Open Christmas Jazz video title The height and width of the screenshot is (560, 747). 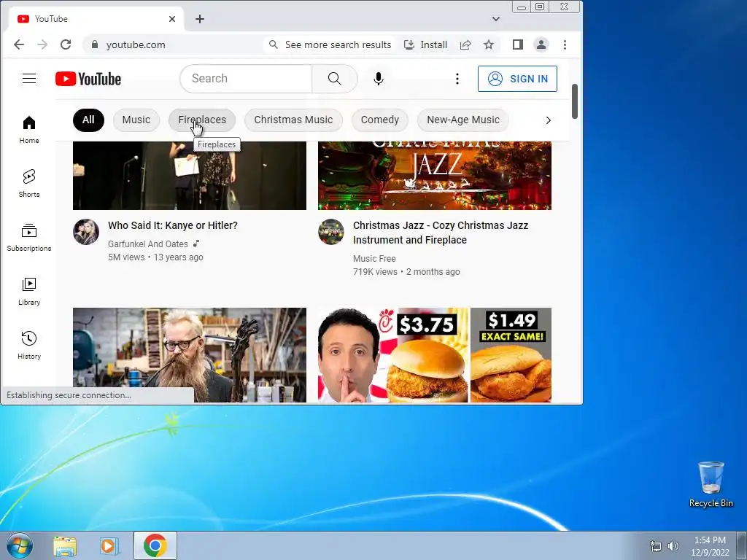pos(441,233)
